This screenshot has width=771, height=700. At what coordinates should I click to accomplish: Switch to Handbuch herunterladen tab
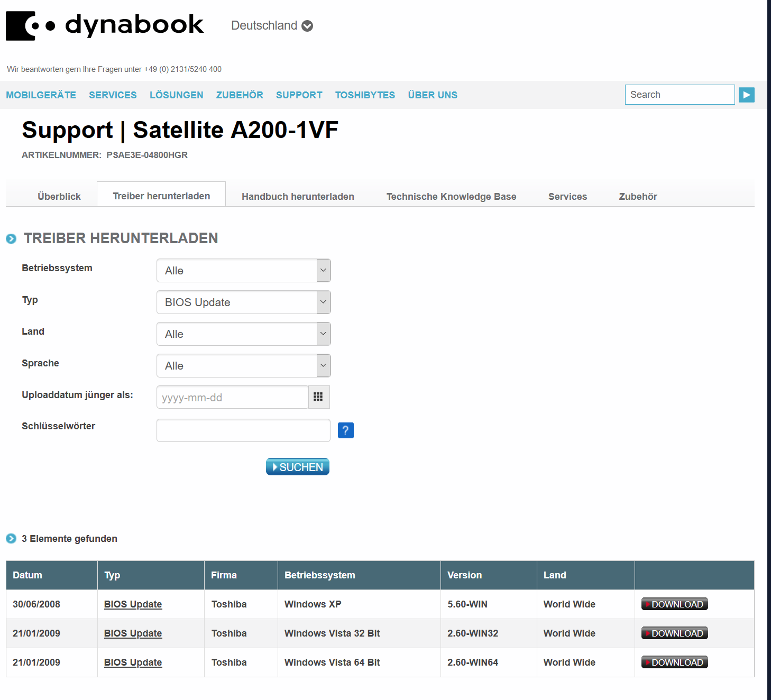coord(298,197)
